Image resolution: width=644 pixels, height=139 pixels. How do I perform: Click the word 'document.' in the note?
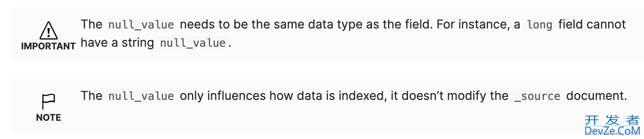pyautogui.click(x=597, y=96)
